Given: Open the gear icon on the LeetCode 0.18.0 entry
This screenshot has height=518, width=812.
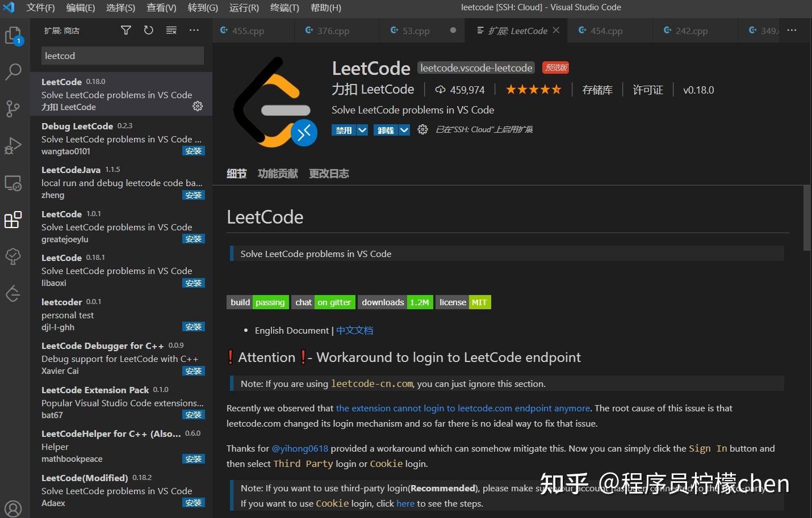Looking at the screenshot, I should click(x=197, y=106).
